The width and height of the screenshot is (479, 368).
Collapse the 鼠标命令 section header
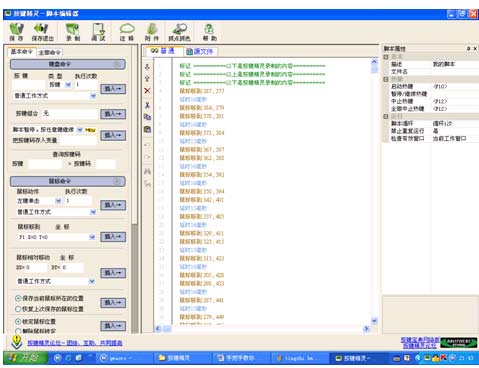(117, 181)
